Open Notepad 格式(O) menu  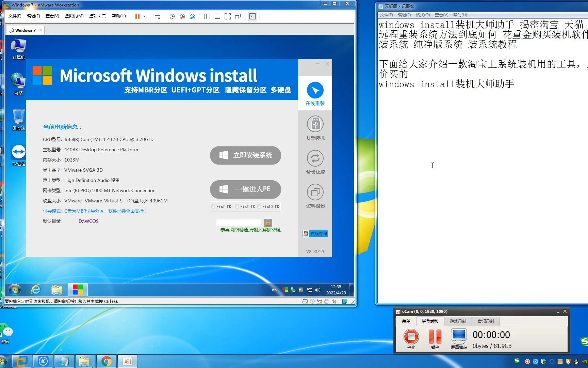point(423,15)
